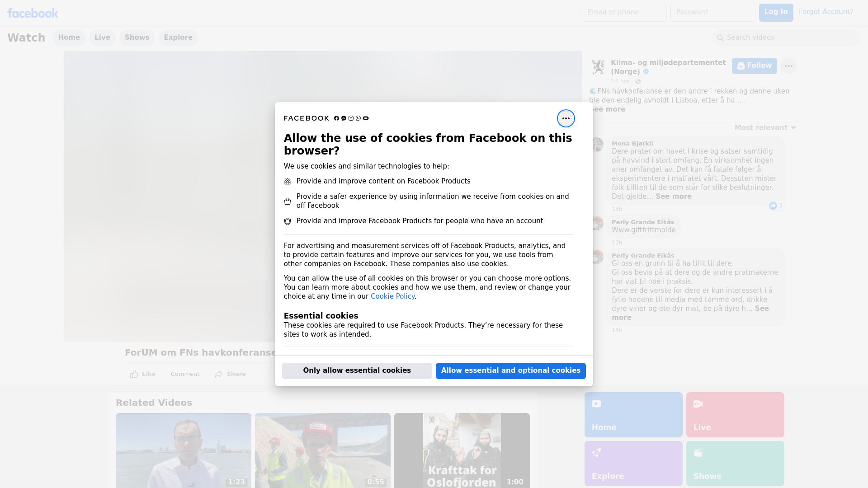Click the Explore tile rocket icon
Viewport: 868px width, 488px height.
596,453
